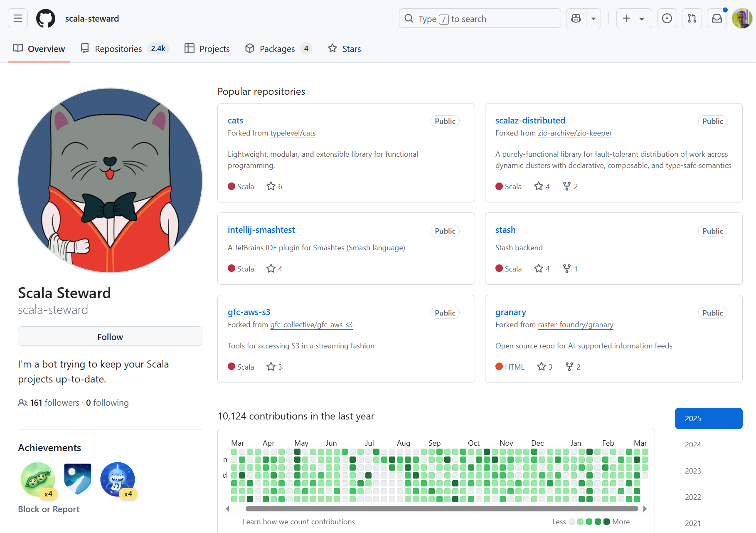Click the contribution graph horizontal scrollbar

click(x=441, y=508)
